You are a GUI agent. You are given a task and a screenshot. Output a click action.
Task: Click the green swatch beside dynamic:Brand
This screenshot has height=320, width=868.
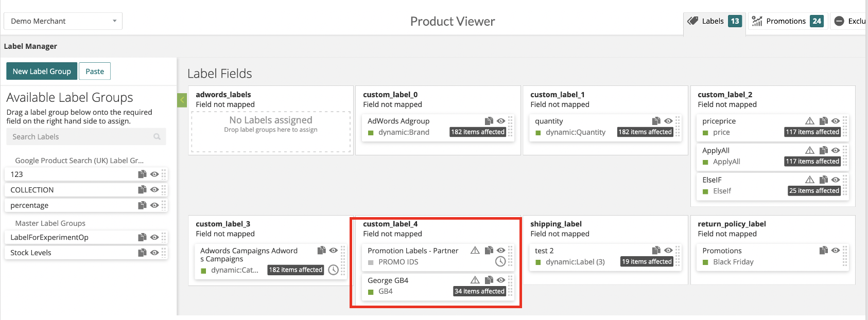[371, 133]
